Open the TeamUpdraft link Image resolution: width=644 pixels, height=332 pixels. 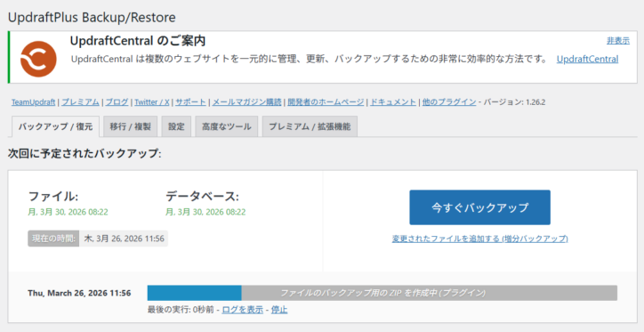coord(33,102)
